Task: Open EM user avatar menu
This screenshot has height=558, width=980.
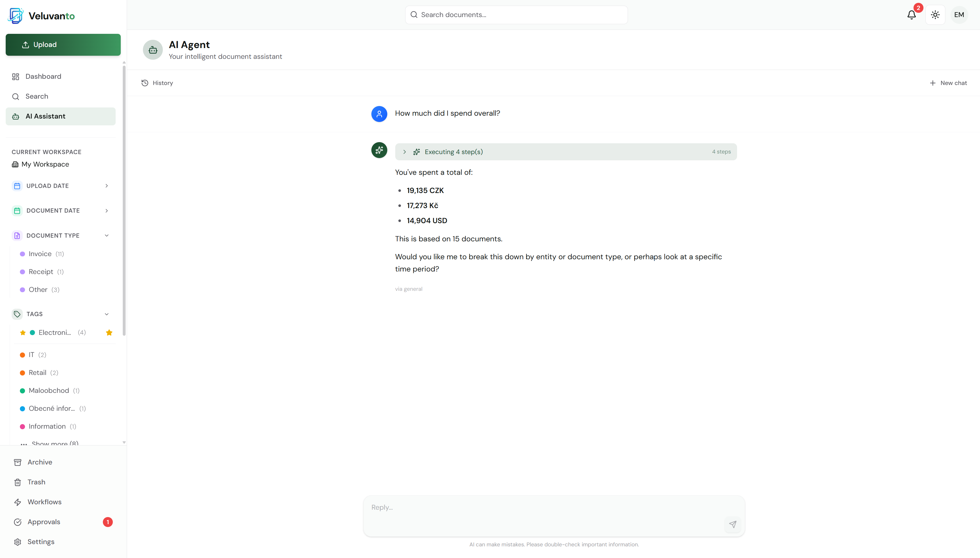Action: pos(959,15)
